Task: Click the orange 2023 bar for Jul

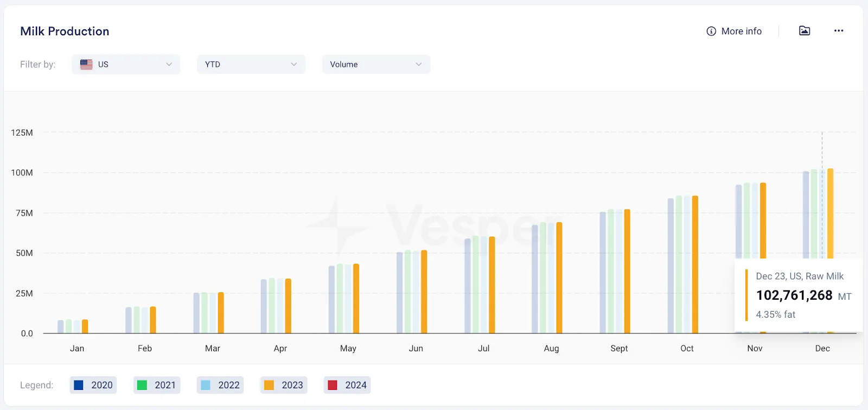Action: 492,285
